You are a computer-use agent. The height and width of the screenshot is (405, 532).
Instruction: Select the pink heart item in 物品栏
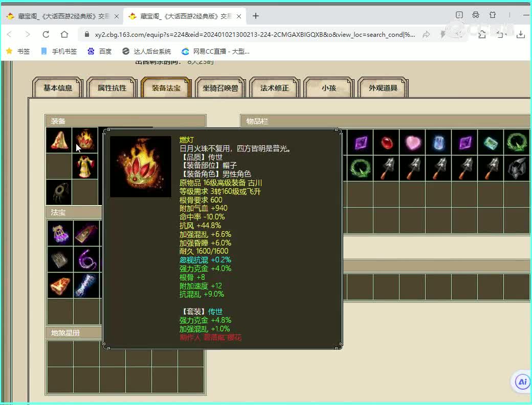tap(413, 142)
